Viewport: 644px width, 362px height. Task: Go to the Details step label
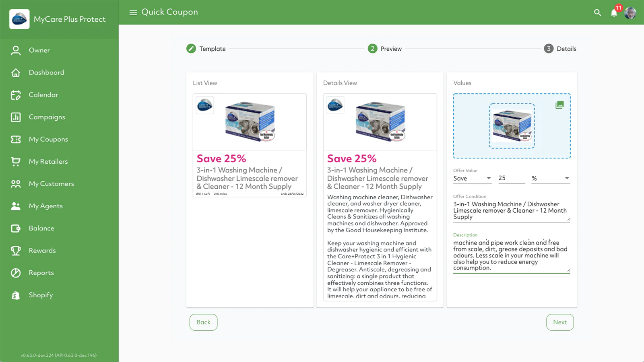click(566, 49)
